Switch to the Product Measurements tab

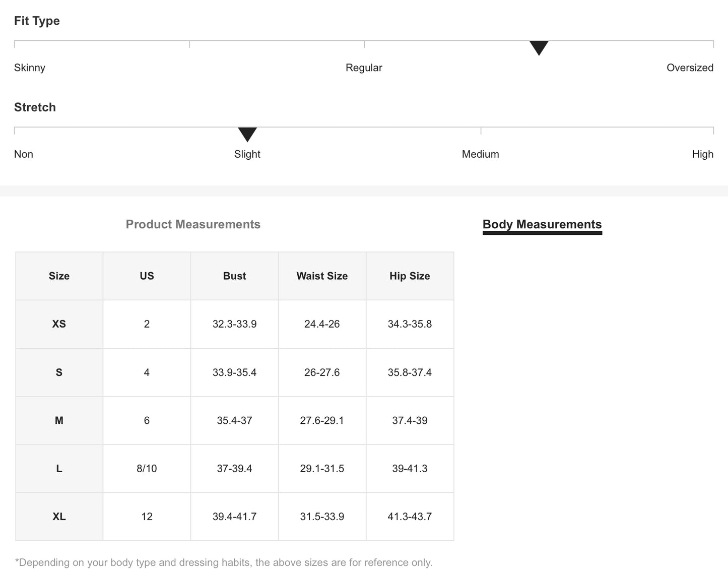(x=193, y=224)
